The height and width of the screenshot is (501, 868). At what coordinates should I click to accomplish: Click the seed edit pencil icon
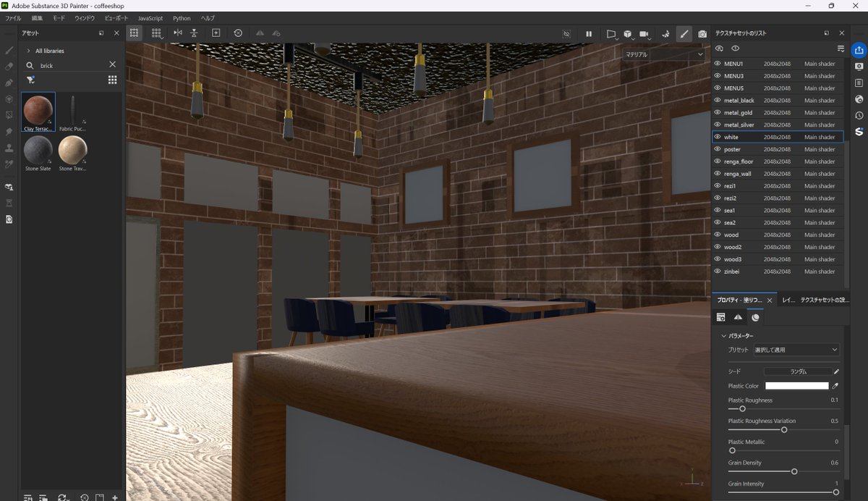click(x=836, y=371)
